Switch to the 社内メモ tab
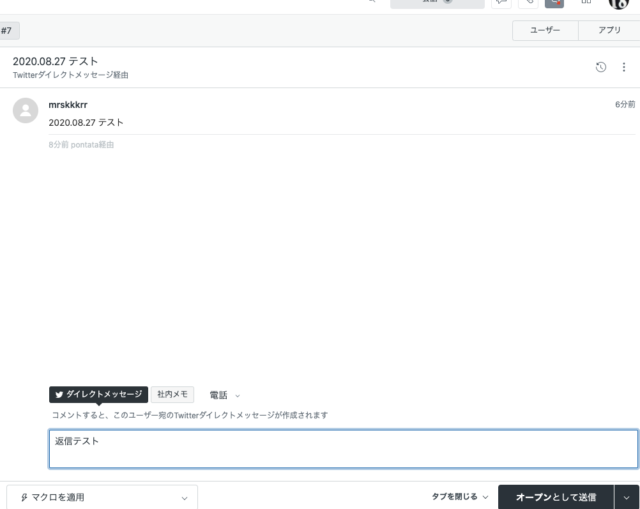This screenshot has height=509, width=640. [172, 394]
